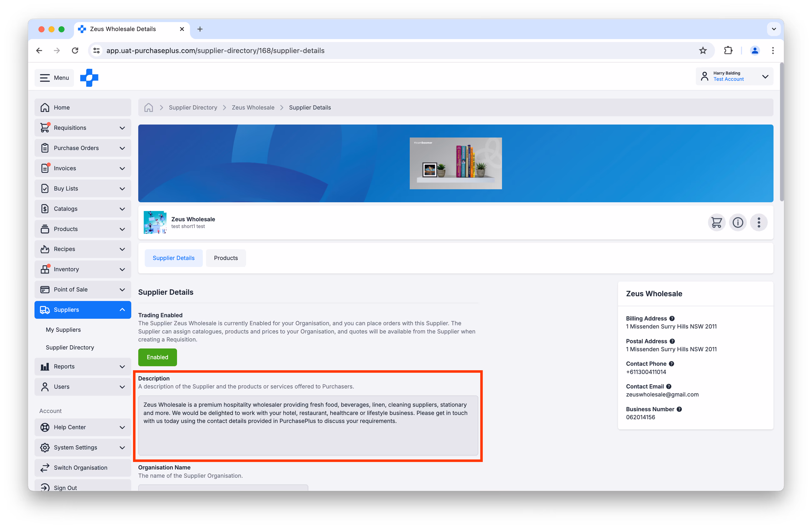Click the Billing Address help icon
Image resolution: width=812 pixels, height=528 pixels.
click(672, 318)
